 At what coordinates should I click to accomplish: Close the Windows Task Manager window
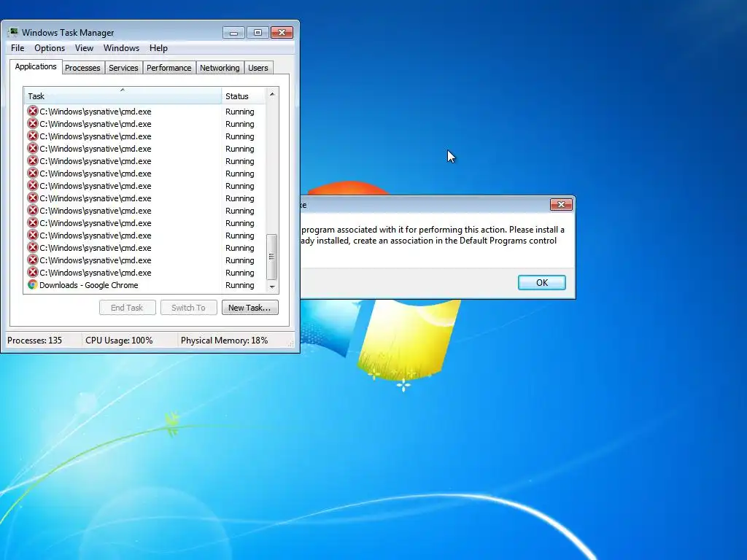282,32
